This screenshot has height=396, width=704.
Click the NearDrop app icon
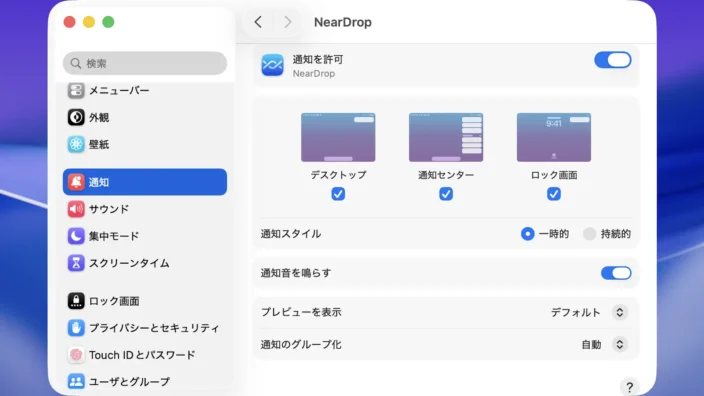coord(273,65)
